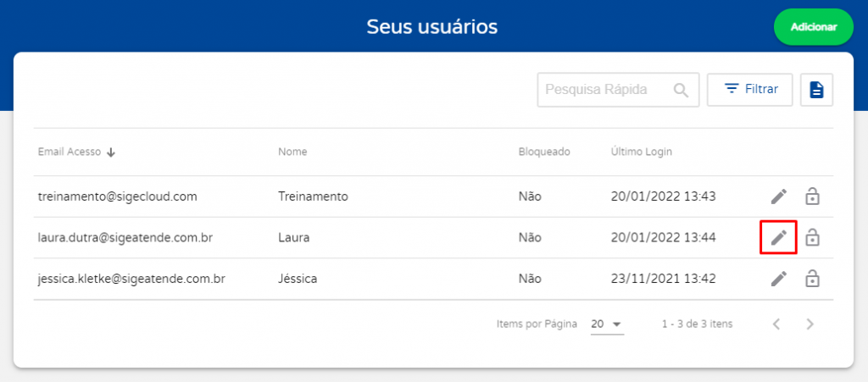This screenshot has width=868, height=382.
Task: Sort by the arrow next to Email Acesso
Action: (111, 152)
